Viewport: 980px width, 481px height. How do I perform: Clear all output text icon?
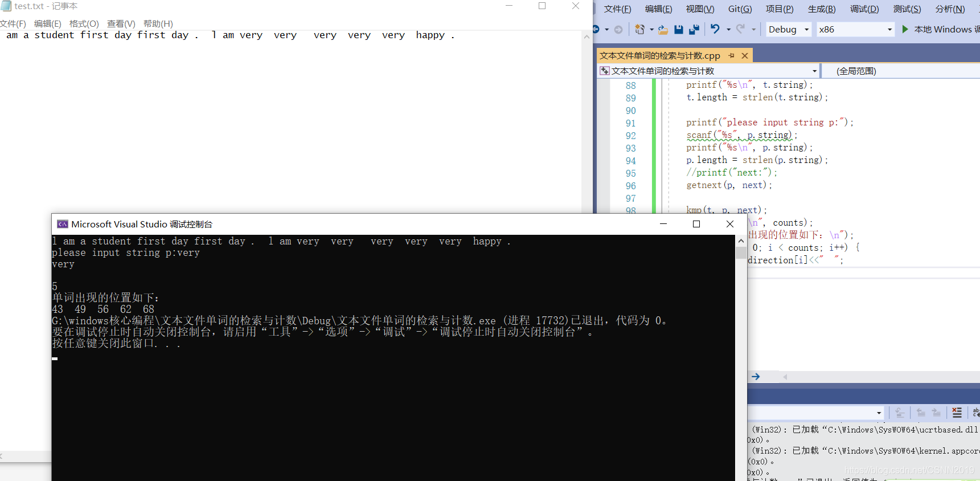(x=957, y=413)
